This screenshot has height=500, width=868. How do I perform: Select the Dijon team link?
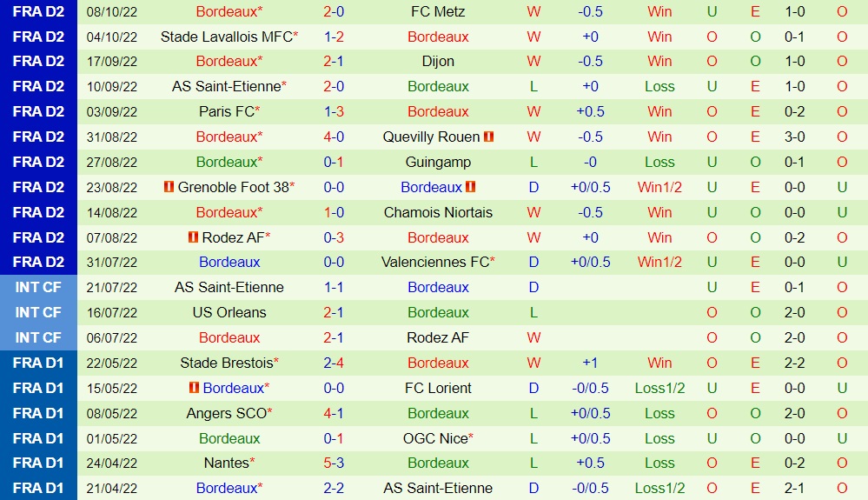point(437,62)
